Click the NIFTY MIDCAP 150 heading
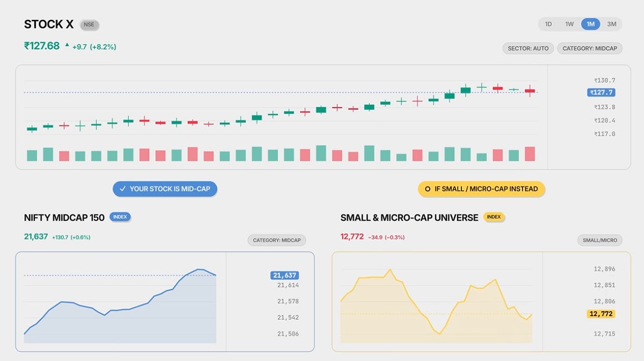Image resolution: width=644 pixels, height=361 pixels. coord(64,218)
